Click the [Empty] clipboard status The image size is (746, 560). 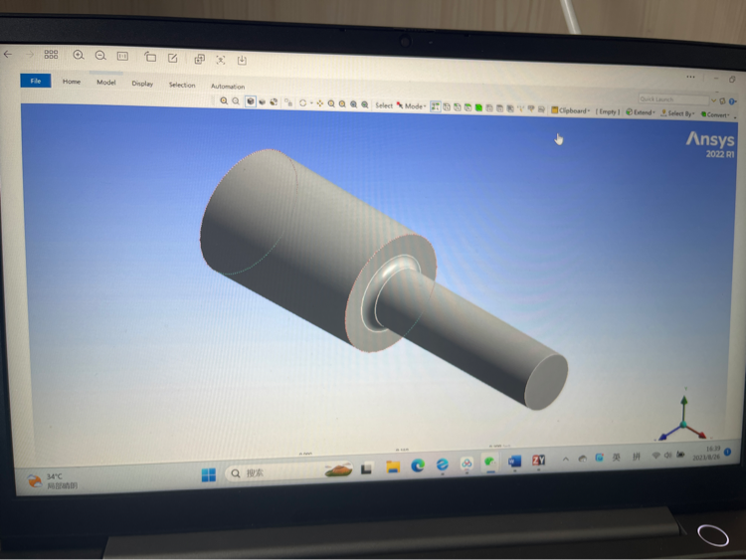(x=608, y=111)
